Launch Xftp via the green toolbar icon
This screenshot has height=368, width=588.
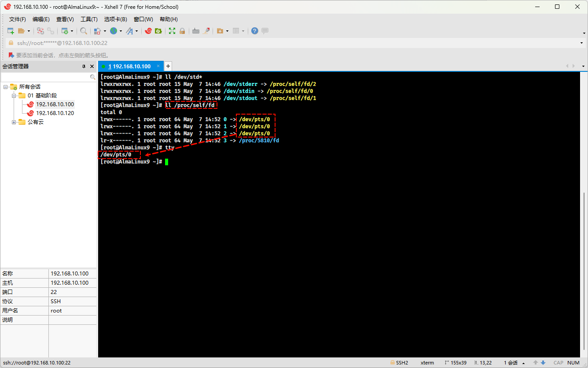(x=158, y=31)
